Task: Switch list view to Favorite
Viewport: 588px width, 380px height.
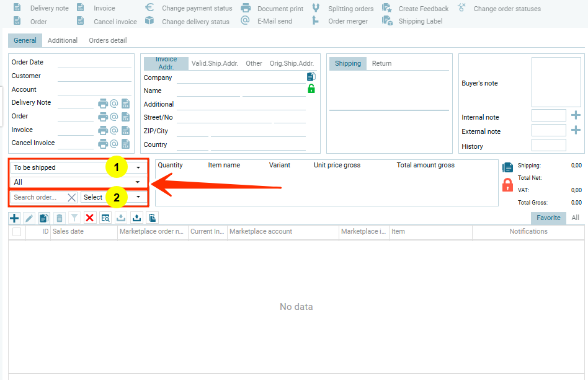Action: point(548,218)
